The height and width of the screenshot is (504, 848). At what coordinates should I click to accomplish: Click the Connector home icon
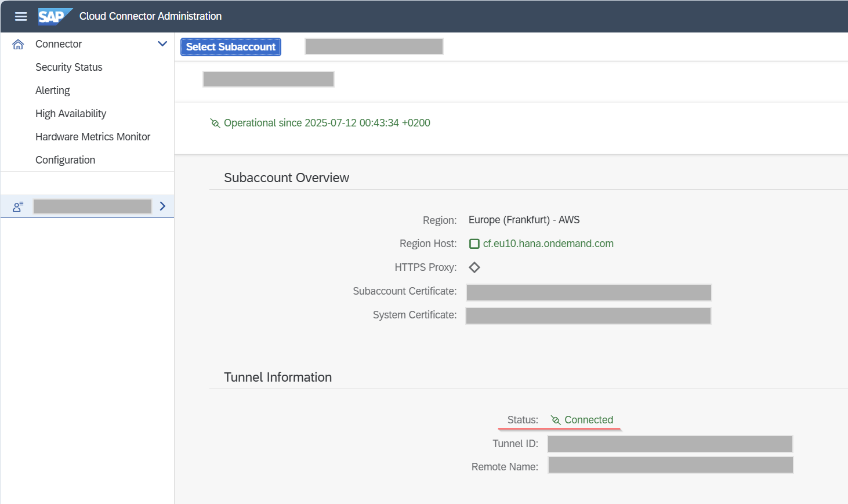point(18,44)
